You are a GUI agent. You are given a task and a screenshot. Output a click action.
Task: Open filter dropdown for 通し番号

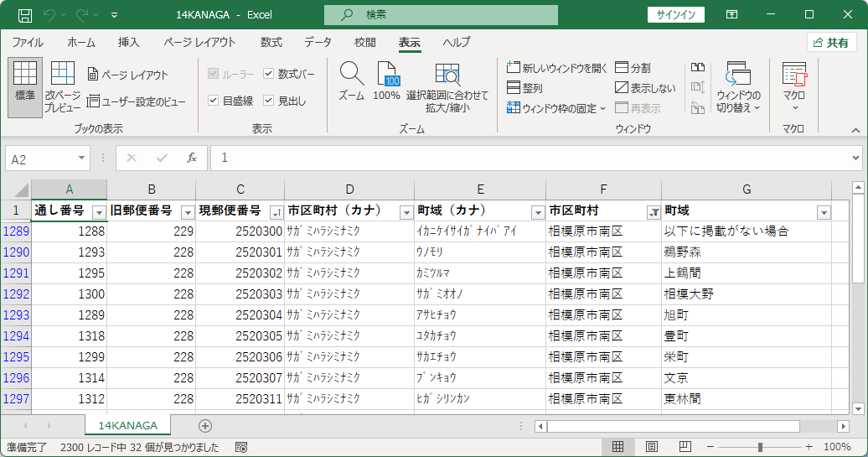click(x=99, y=212)
